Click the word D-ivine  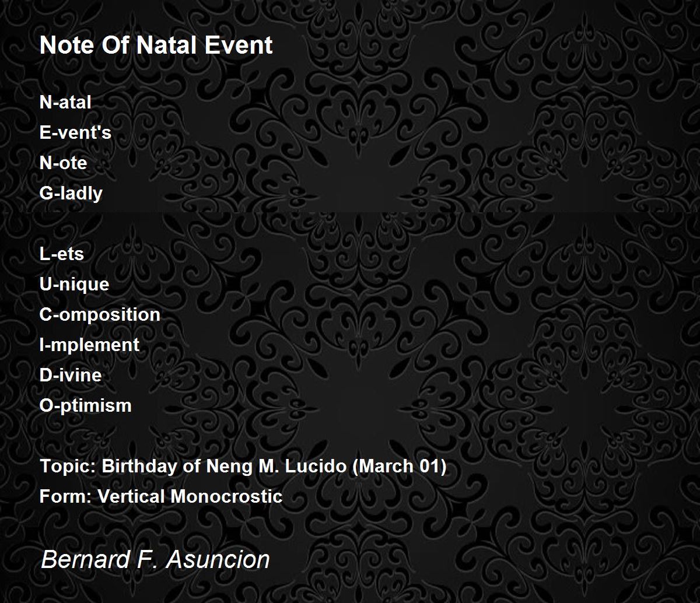pyautogui.click(x=71, y=375)
